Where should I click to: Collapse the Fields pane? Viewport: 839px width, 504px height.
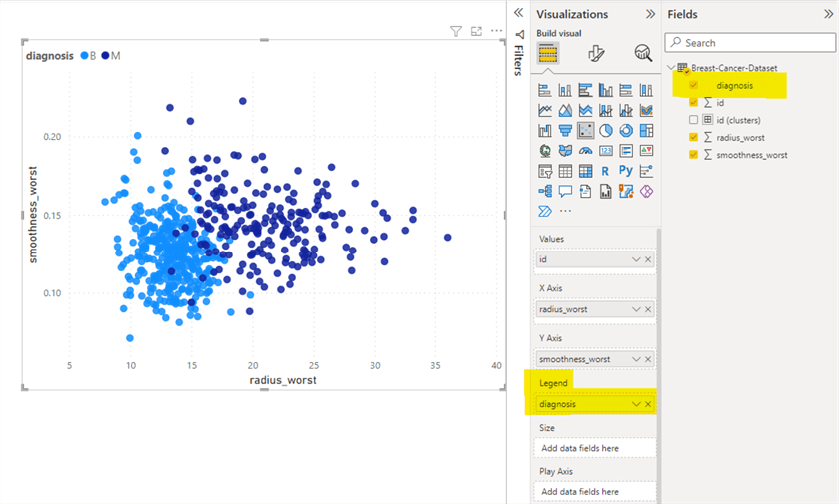828,14
